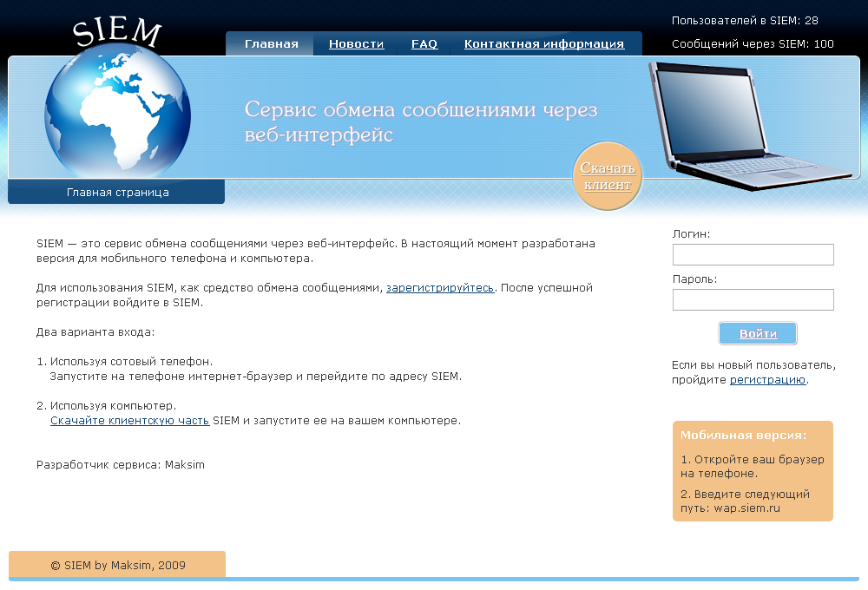Screen dimensions: 868x590
Task: Click the 'Главная страница' header banner
Action: coord(115,192)
